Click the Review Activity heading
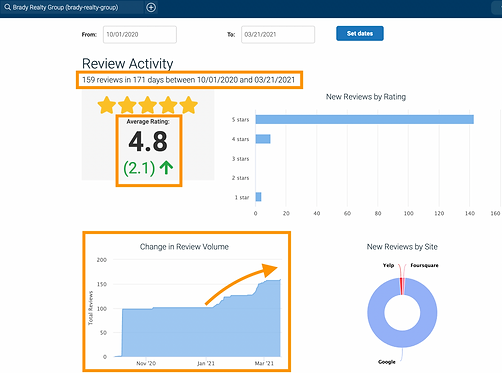 (128, 63)
